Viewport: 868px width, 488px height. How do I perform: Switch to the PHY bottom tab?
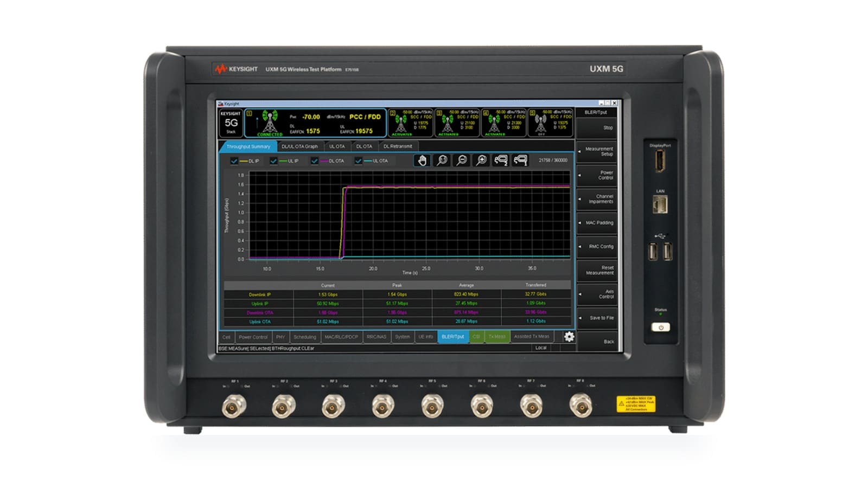coord(280,337)
